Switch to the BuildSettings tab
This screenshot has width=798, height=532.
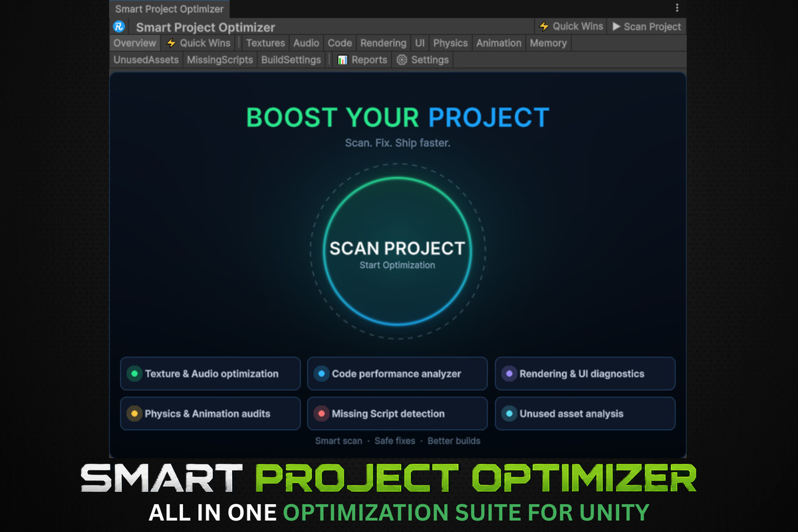pyautogui.click(x=291, y=60)
